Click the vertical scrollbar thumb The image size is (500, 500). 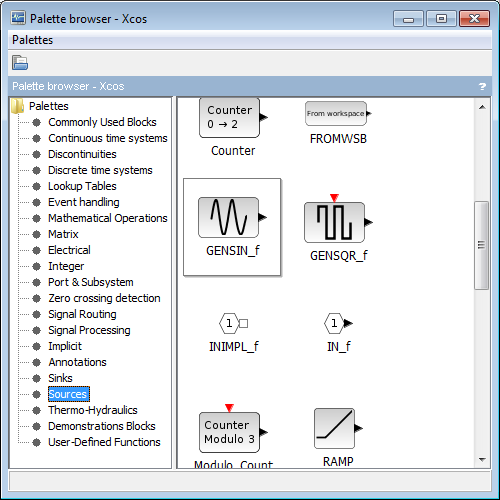482,245
